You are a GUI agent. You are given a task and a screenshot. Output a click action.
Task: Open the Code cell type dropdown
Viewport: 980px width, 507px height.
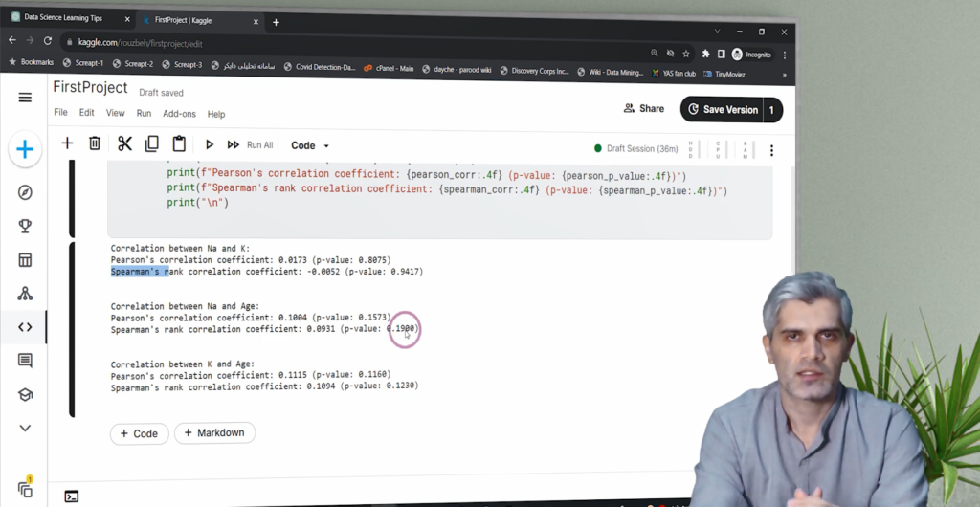309,145
